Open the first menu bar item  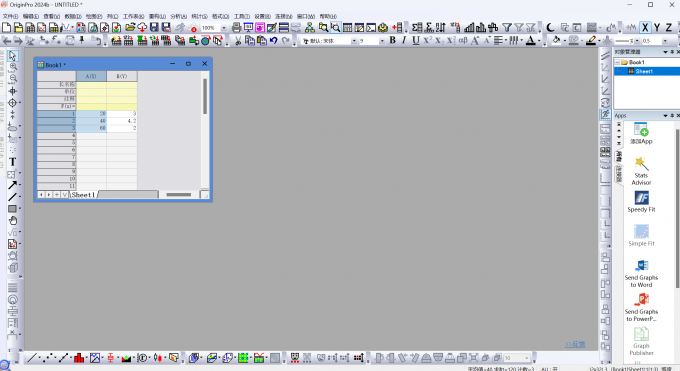(x=10, y=16)
